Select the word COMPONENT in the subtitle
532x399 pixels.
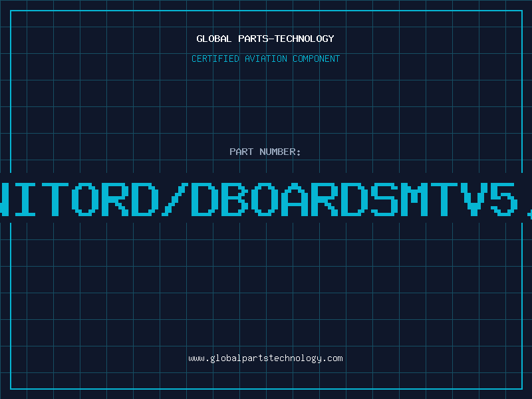317,59
